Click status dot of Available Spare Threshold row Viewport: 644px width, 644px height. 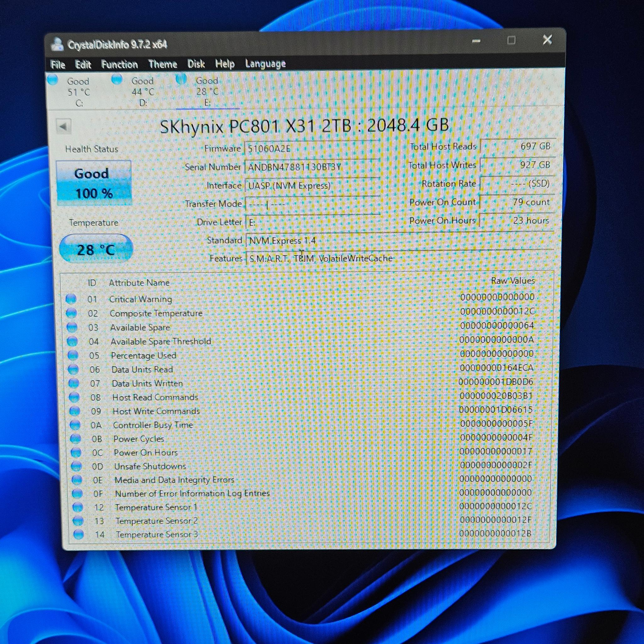tap(72, 341)
